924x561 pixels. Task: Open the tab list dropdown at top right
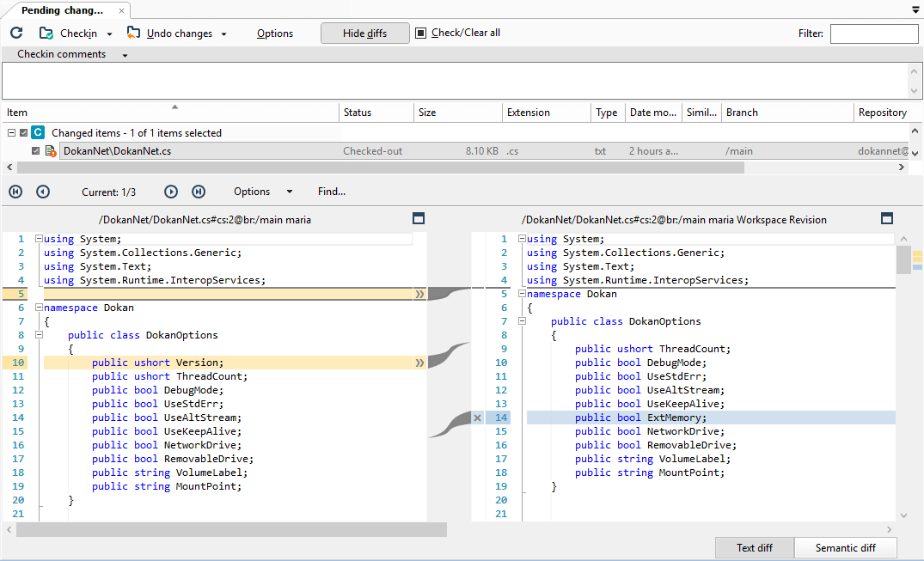pyautogui.click(x=915, y=10)
